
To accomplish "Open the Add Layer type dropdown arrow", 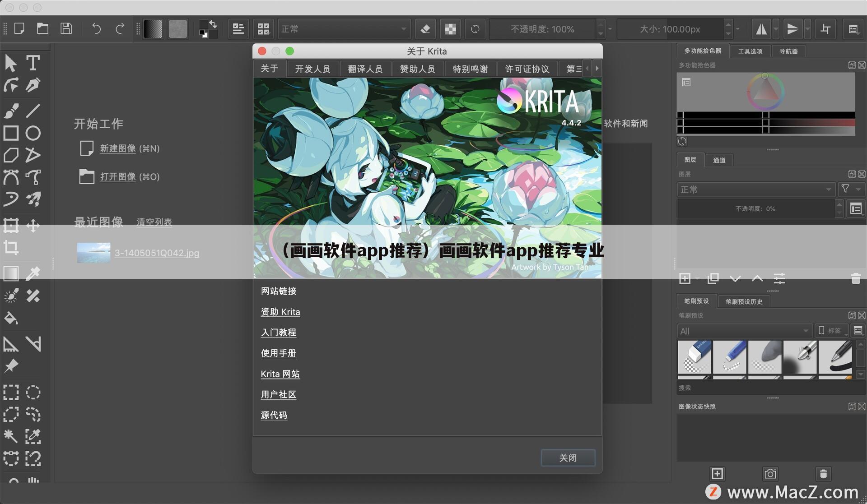I will coord(698,279).
